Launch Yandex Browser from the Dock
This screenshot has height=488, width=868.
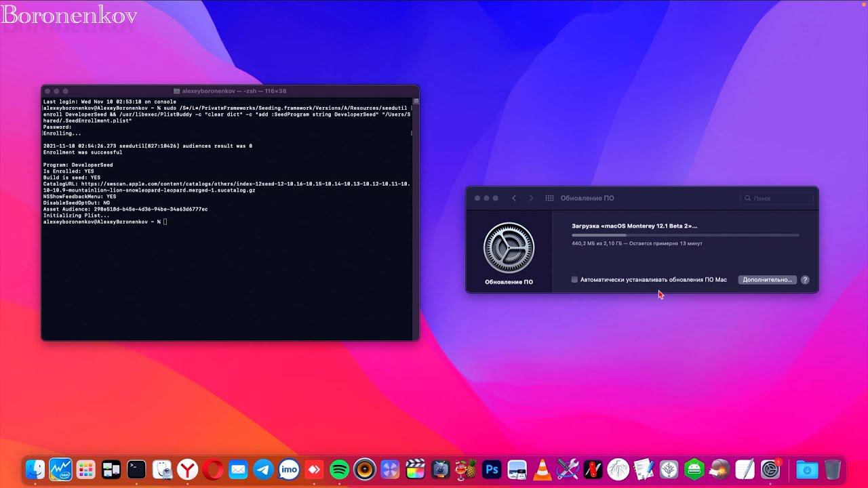point(187,469)
